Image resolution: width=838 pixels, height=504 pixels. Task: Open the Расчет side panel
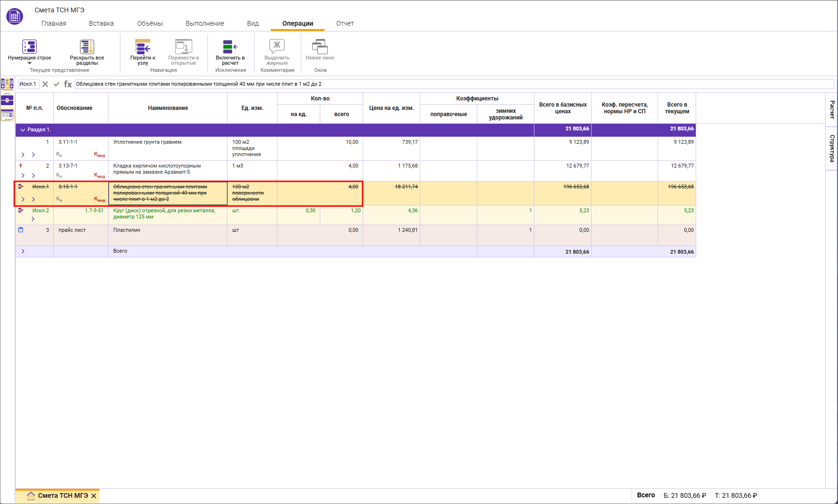(831, 109)
